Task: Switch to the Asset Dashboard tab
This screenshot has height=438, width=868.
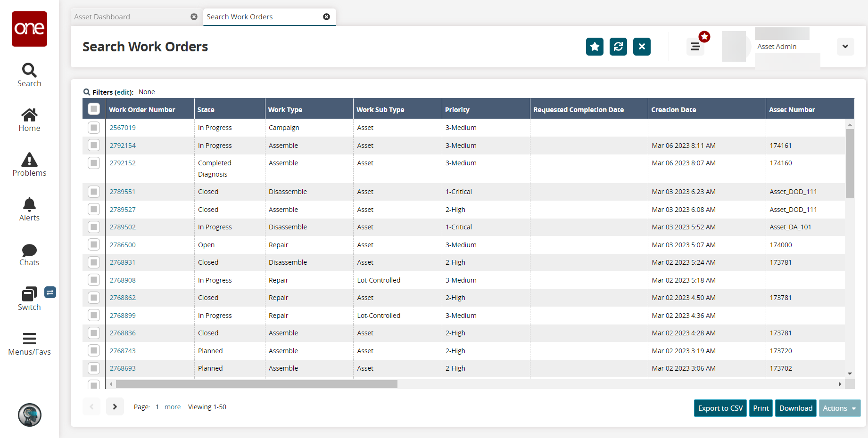Action: coord(102,17)
